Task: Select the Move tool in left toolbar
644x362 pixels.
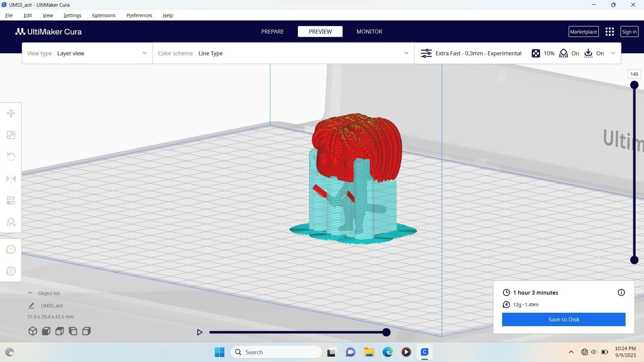Action: coord(11,113)
